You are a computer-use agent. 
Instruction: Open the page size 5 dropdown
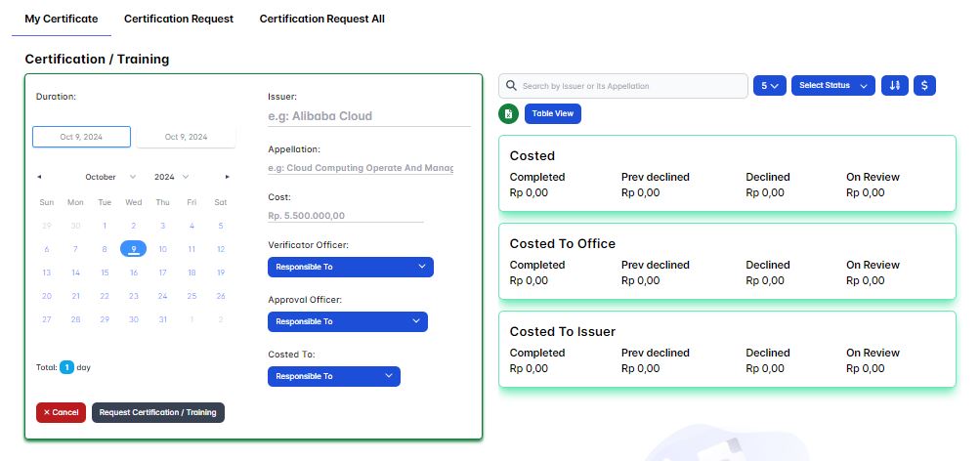pyautogui.click(x=769, y=86)
